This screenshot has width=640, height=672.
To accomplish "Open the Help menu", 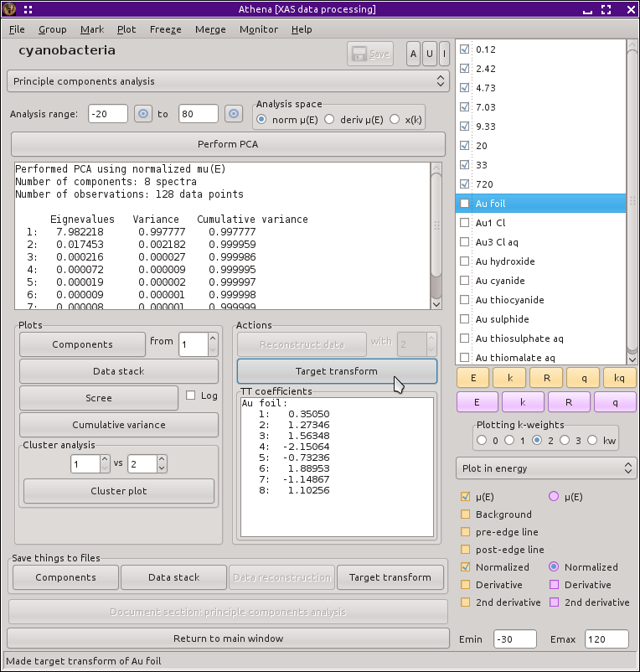I will 302,29.
